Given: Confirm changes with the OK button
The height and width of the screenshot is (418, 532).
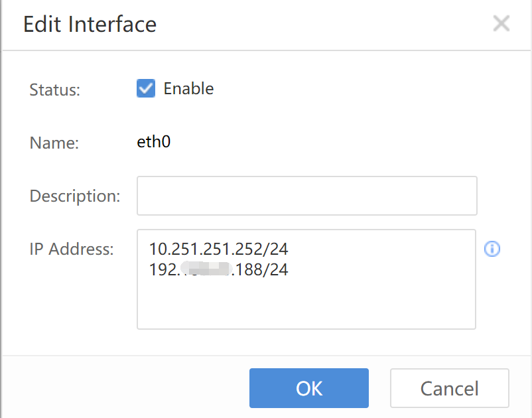Looking at the screenshot, I should pyautogui.click(x=308, y=388).
